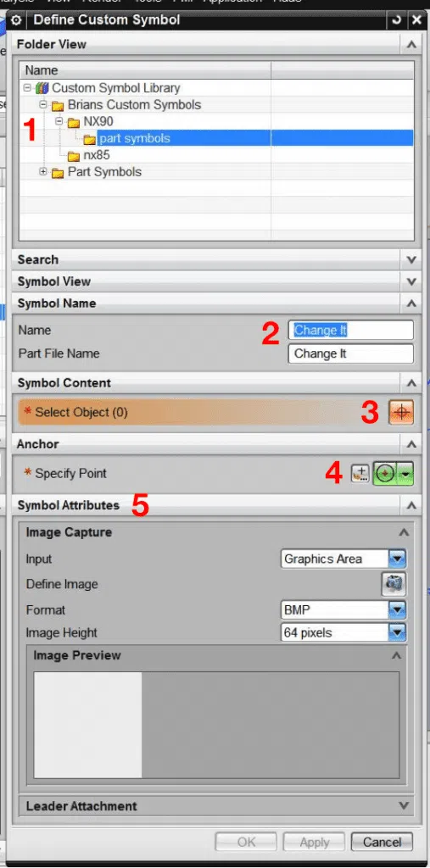
Task: Click the Select Object crosshair icon
Action: 401,413
